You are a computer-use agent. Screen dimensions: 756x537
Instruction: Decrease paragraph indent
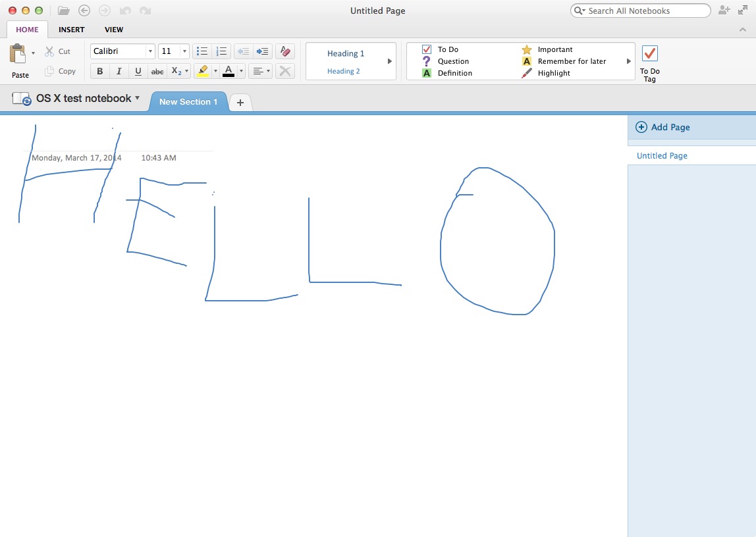click(x=242, y=51)
